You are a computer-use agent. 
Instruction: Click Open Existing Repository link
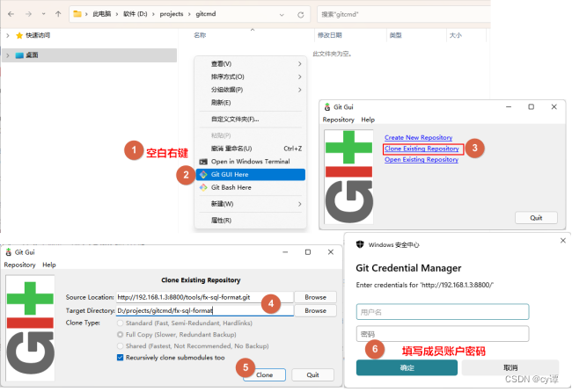(422, 160)
